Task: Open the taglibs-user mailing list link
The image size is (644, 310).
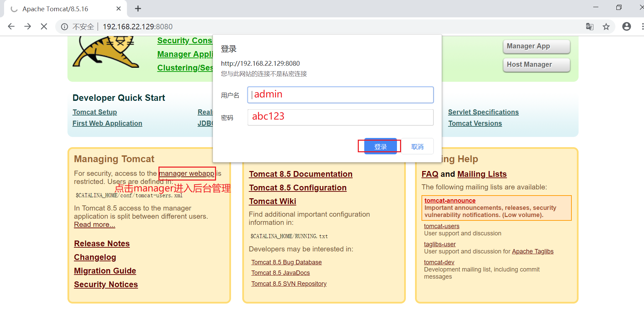Action: click(x=440, y=244)
